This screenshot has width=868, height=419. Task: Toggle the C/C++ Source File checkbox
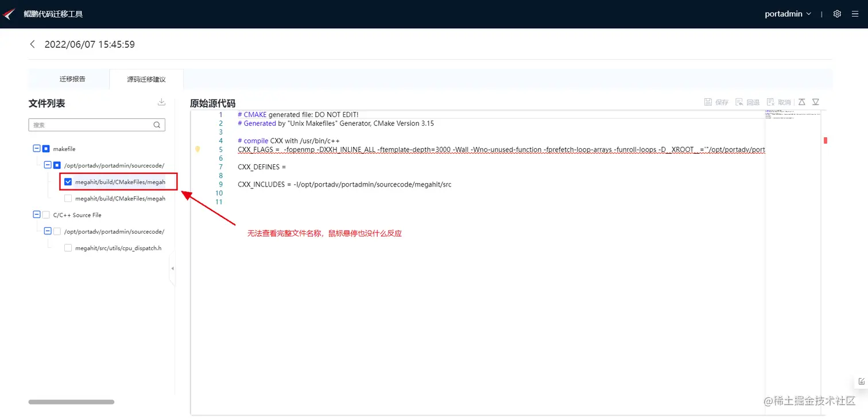[46, 215]
